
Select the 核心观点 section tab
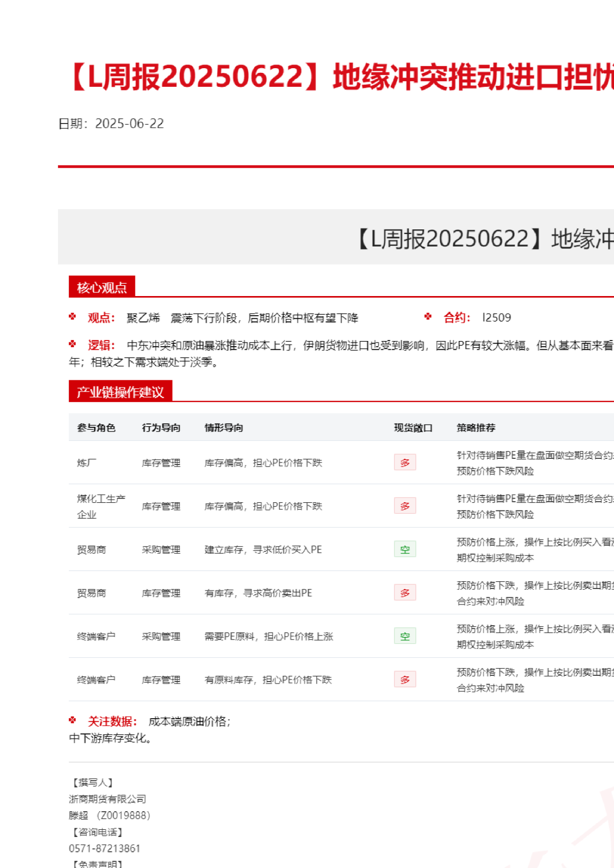102,287
